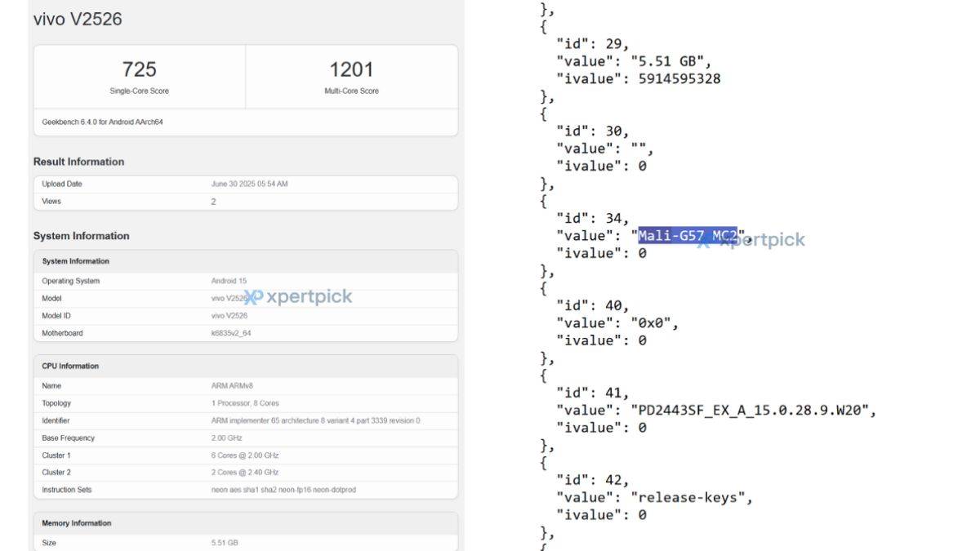Click the JSON line "id": 29
The width and height of the screenshot is (980, 551).
pyautogui.click(x=593, y=43)
